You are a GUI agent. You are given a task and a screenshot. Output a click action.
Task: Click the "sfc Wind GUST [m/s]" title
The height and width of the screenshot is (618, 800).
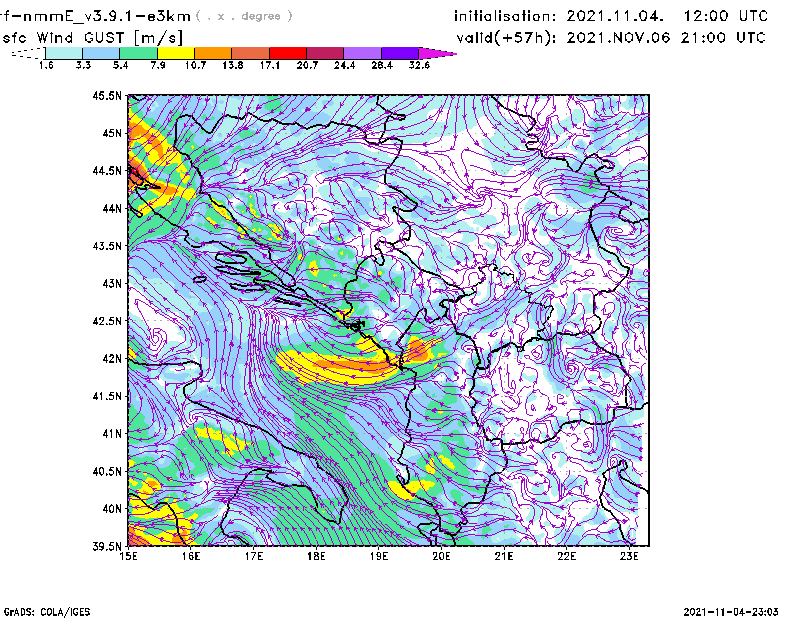coord(92,38)
